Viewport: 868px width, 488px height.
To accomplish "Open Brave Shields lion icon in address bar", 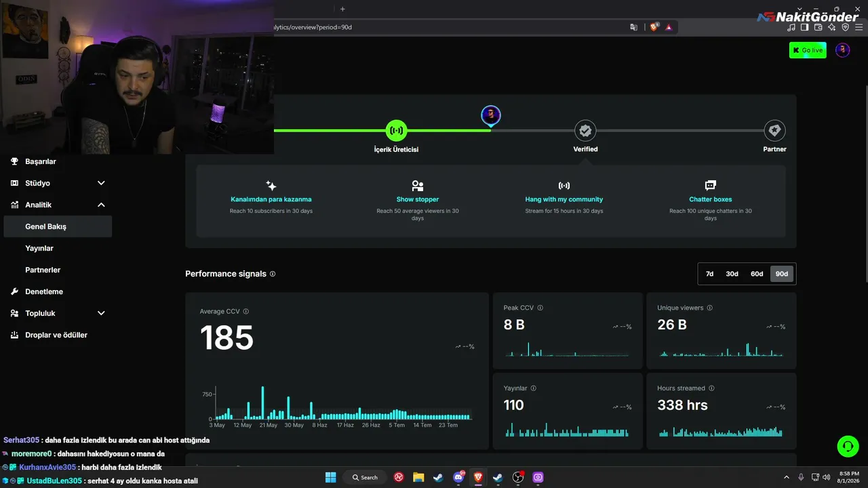I will [x=654, y=27].
